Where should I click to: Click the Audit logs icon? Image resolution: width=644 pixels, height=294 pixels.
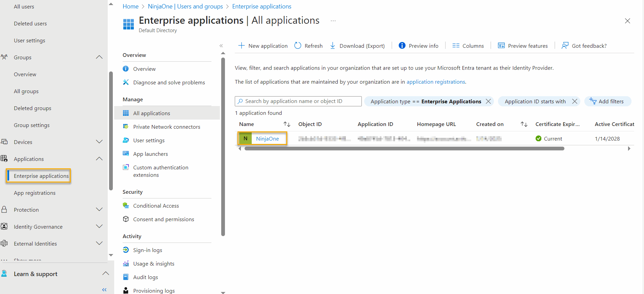(x=126, y=277)
